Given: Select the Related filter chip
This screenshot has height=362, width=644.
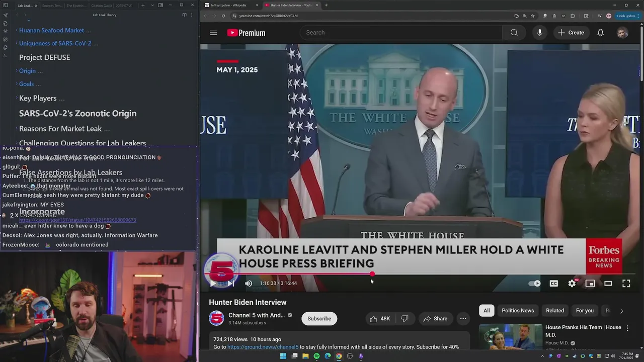Looking at the screenshot, I should pos(555,311).
